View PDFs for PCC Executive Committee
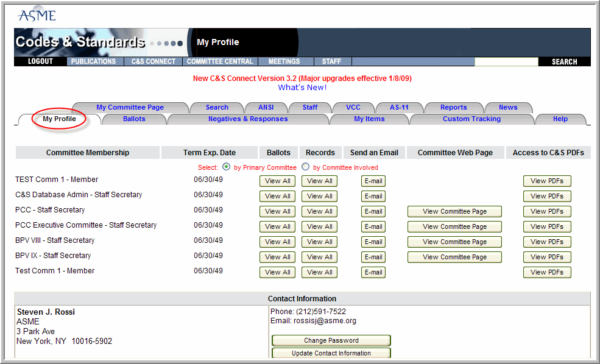 point(547,226)
